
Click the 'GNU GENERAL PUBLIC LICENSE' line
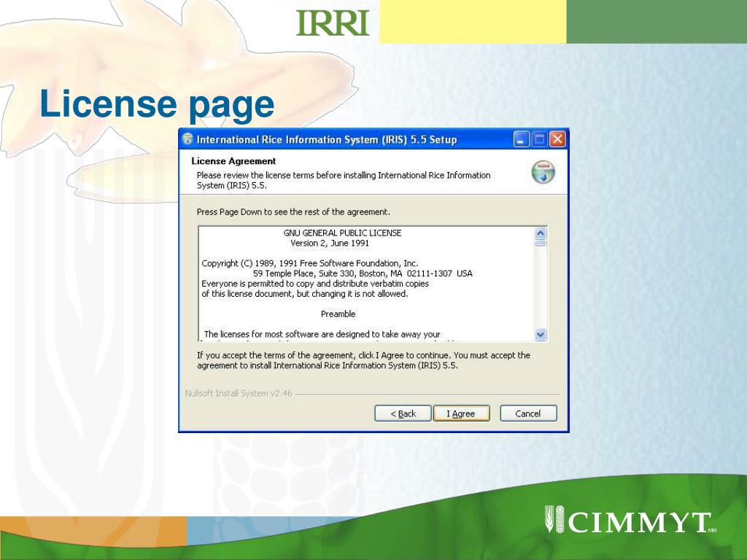(343, 233)
